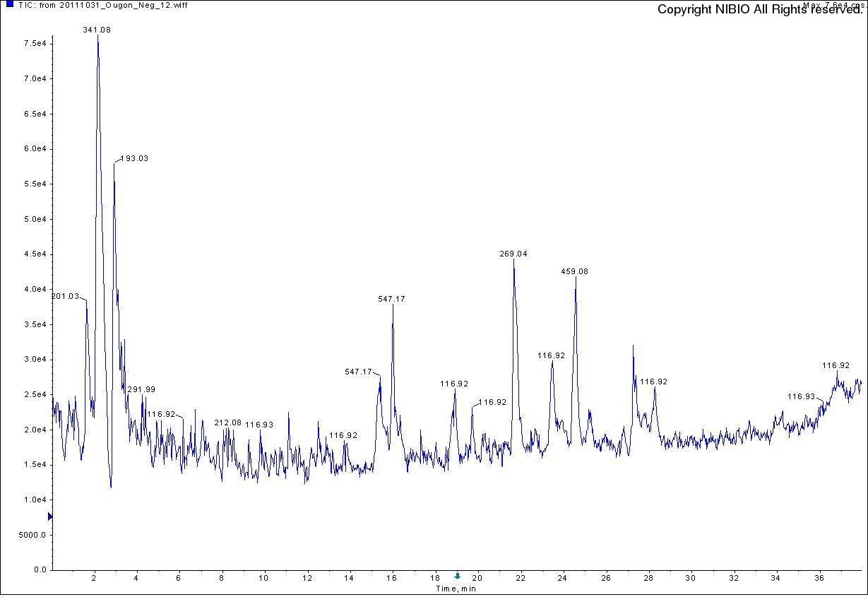868x609 pixels.
Task: Click the 30 minute tick on the time axis
Action: coord(691,579)
